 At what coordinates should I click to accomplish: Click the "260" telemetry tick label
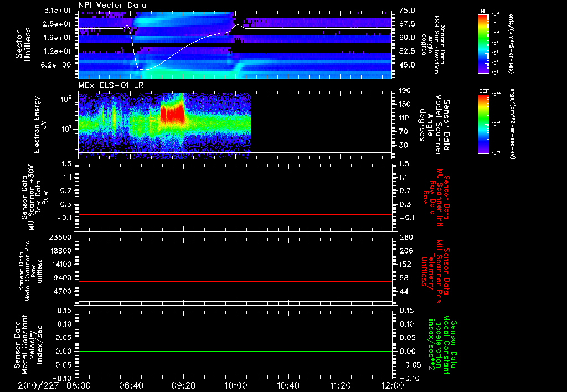[x=405, y=238]
